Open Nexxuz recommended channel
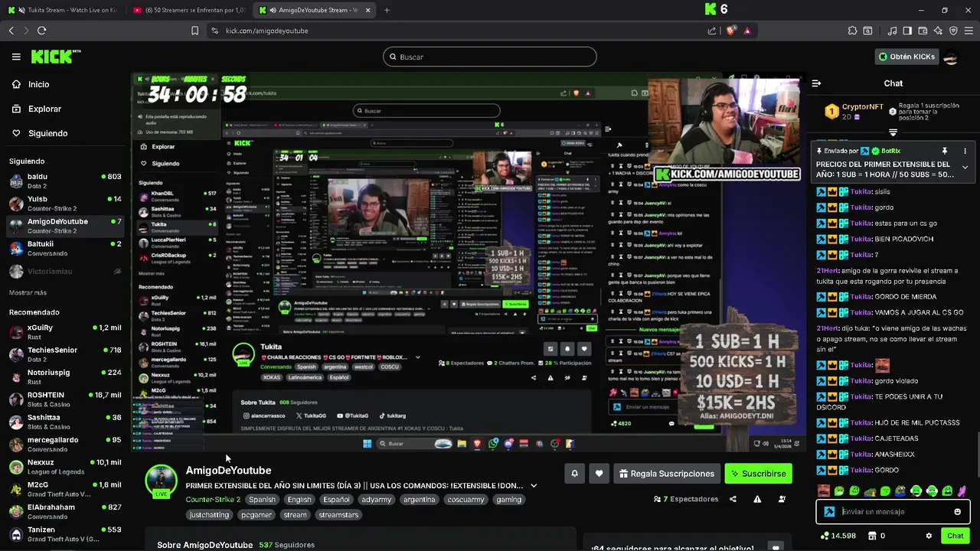 point(64,467)
